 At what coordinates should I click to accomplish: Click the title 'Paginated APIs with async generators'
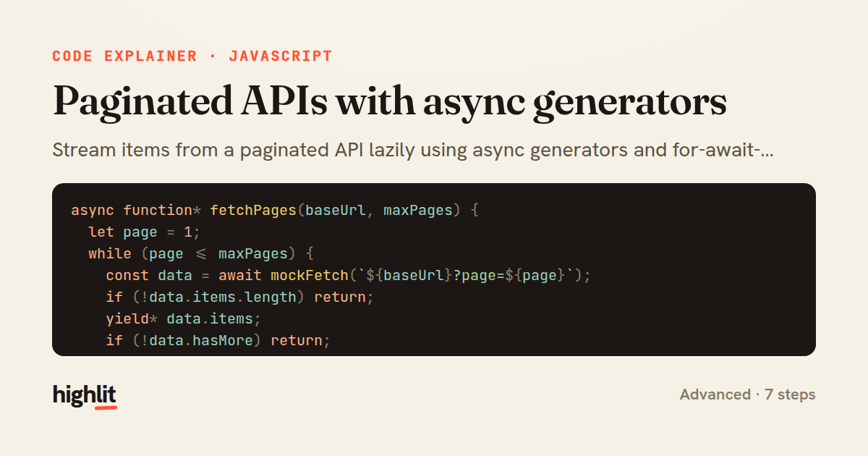pos(390,101)
